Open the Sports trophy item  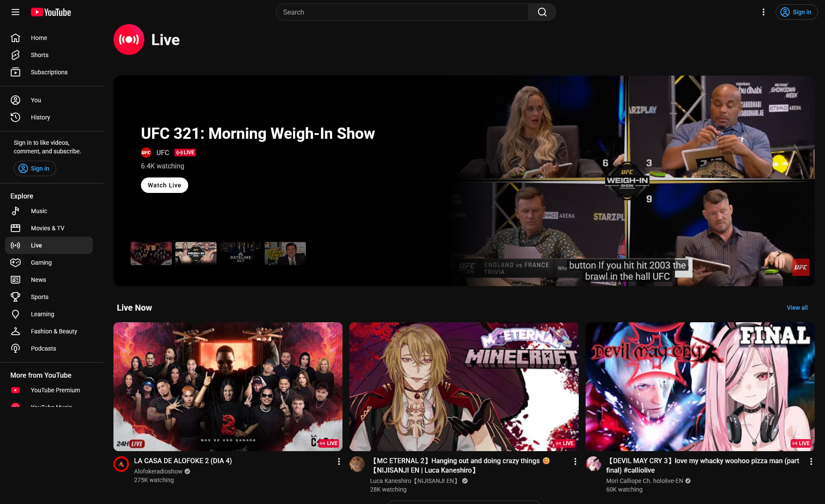tap(40, 297)
